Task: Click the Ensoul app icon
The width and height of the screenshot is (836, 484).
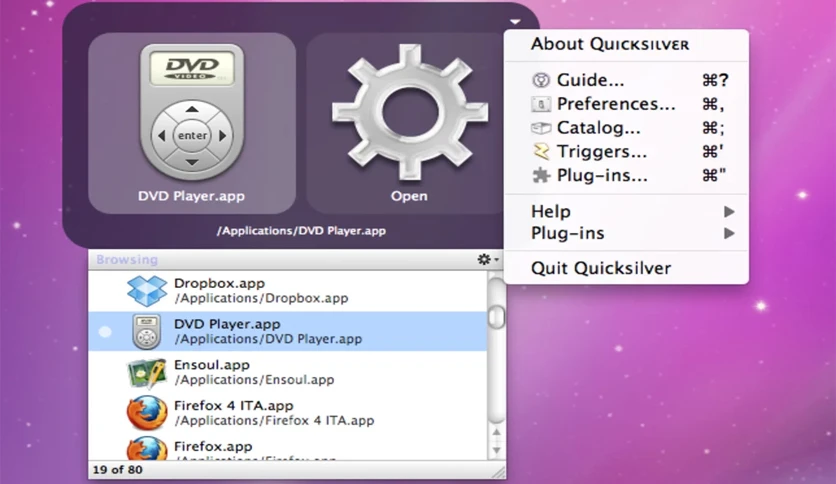Action: [x=147, y=373]
